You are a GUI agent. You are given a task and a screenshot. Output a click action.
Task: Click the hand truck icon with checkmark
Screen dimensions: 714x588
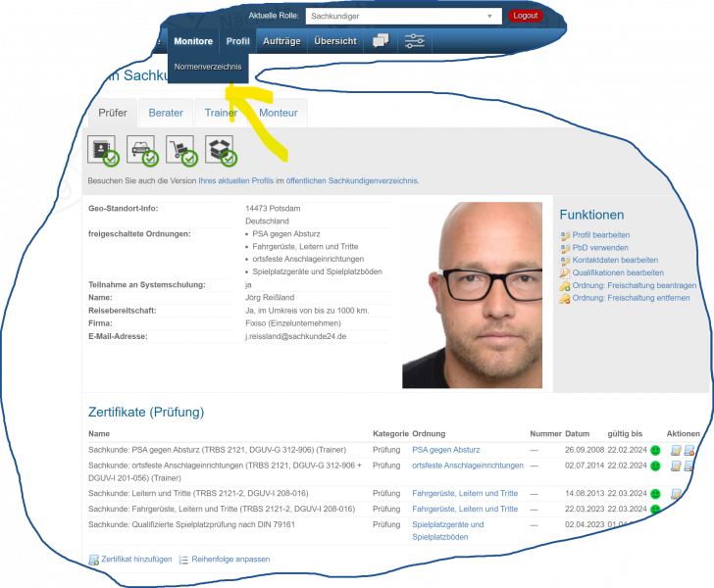180,150
